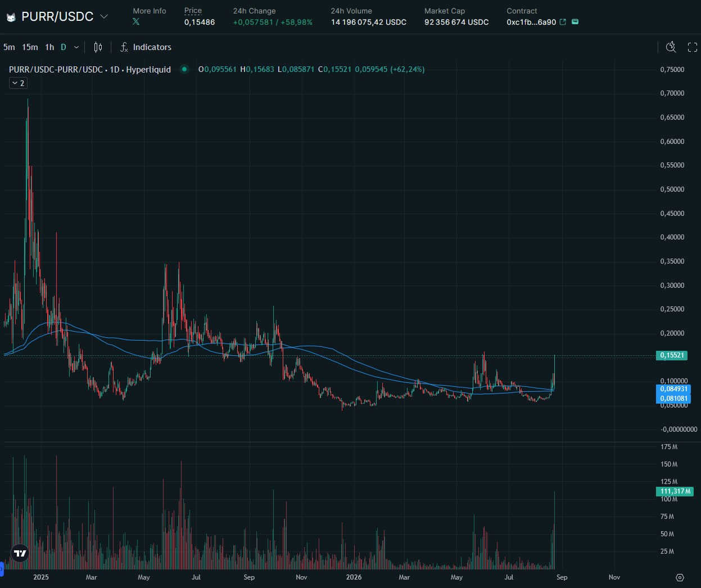The width and height of the screenshot is (701, 588).
Task: Click the 175 M volume scale label
Action: (669, 447)
